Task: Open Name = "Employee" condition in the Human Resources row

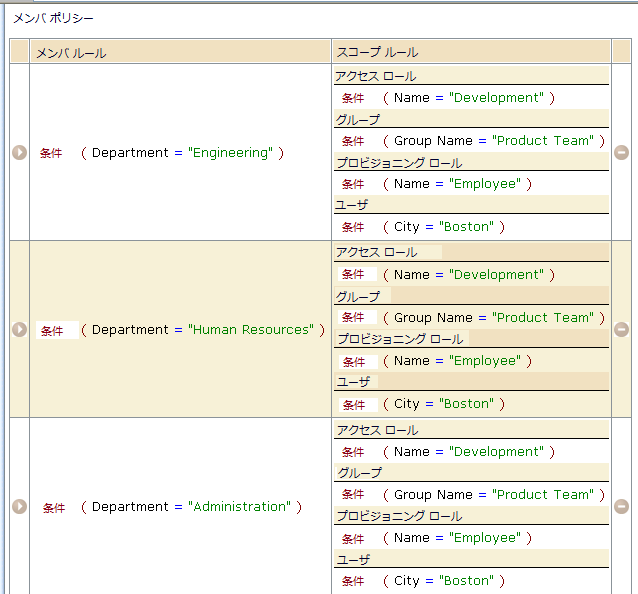Action: pyautogui.click(x=456, y=361)
